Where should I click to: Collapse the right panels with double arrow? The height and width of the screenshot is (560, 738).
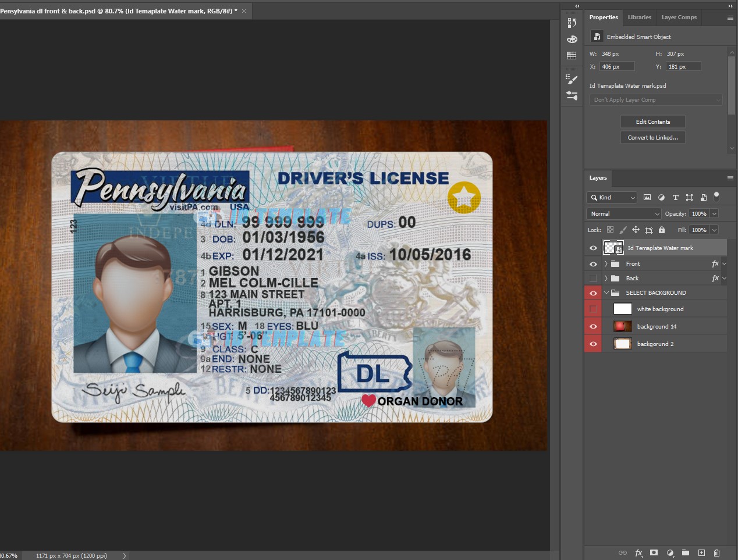pyautogui.click(x=730, y=6)
